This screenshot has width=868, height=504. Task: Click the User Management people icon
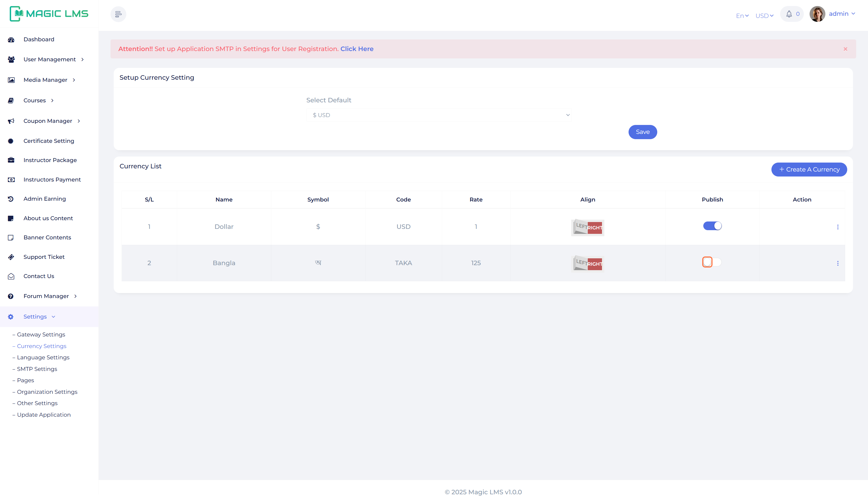(x=11, y=59)
